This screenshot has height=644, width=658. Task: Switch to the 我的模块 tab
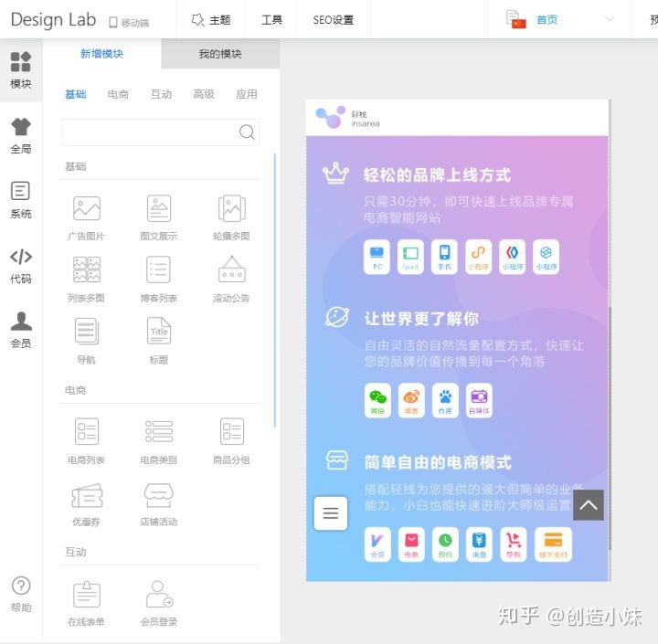[220, 53]
